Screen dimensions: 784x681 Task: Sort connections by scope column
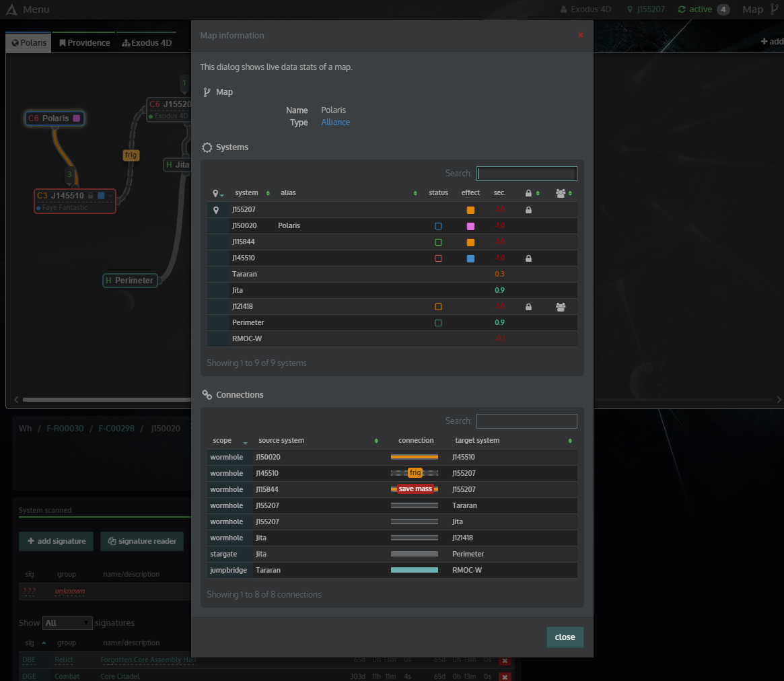pos(230,441)
